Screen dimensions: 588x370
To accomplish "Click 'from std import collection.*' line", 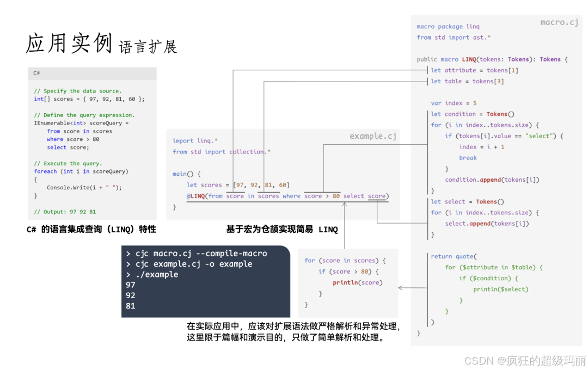I will click(x=221, y=152).
